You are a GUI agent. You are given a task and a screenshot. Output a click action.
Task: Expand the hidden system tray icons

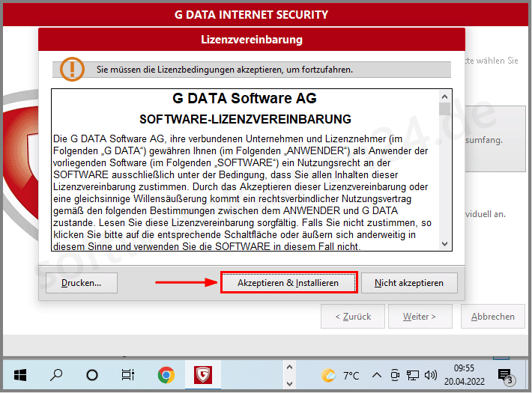[x=375, y=374]
